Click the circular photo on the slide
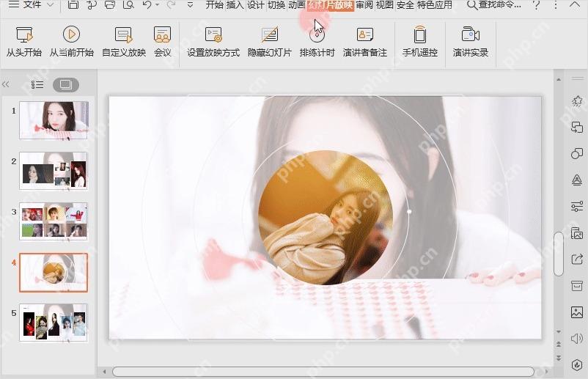Viewport: 588px width, 379px height. (x=326, y=218)
